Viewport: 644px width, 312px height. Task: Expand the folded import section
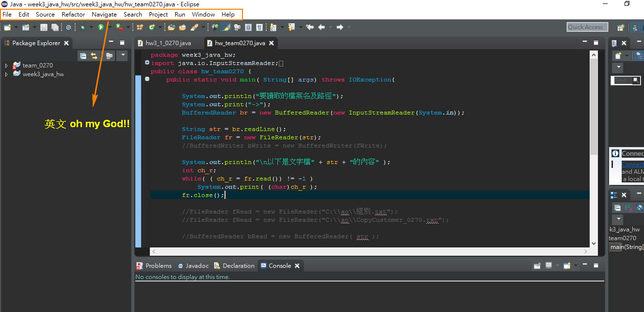pos(147,63)
